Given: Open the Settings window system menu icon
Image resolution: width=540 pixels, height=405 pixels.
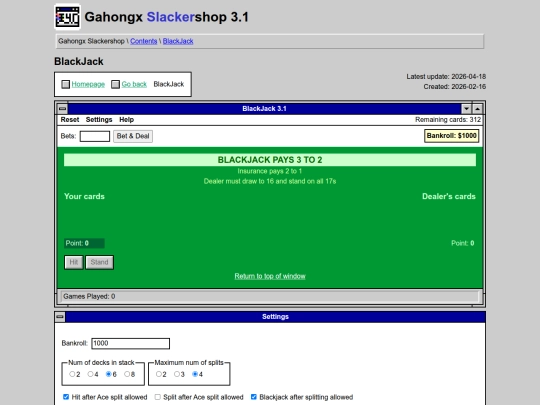Looking at the screenshot, I should (60, 317).
